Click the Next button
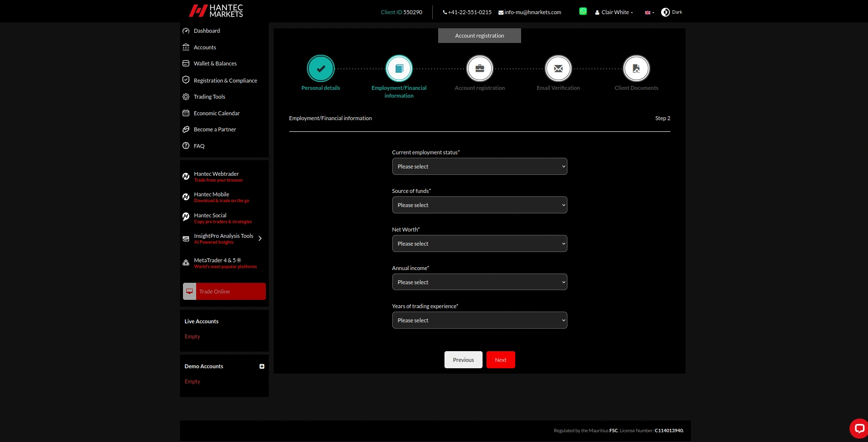 coord(501,359)
